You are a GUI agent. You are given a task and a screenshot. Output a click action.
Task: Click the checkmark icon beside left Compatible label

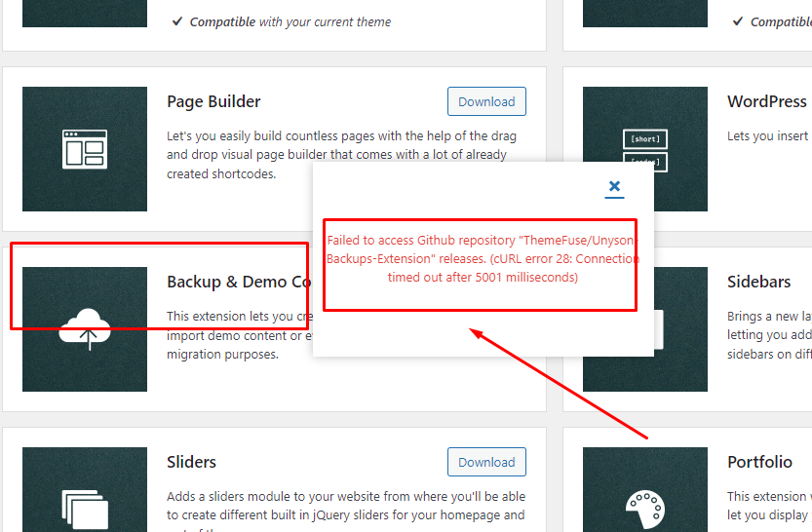[x=177, y=21]
